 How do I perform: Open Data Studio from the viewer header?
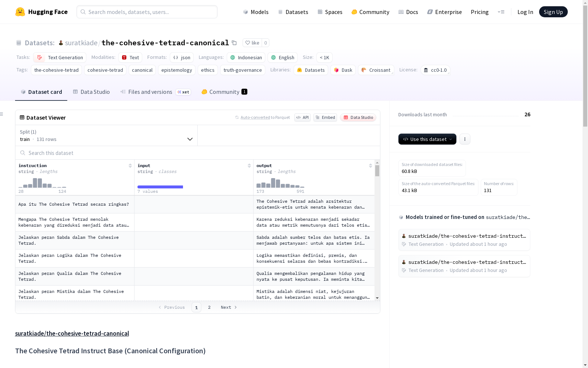pos(358,117)
